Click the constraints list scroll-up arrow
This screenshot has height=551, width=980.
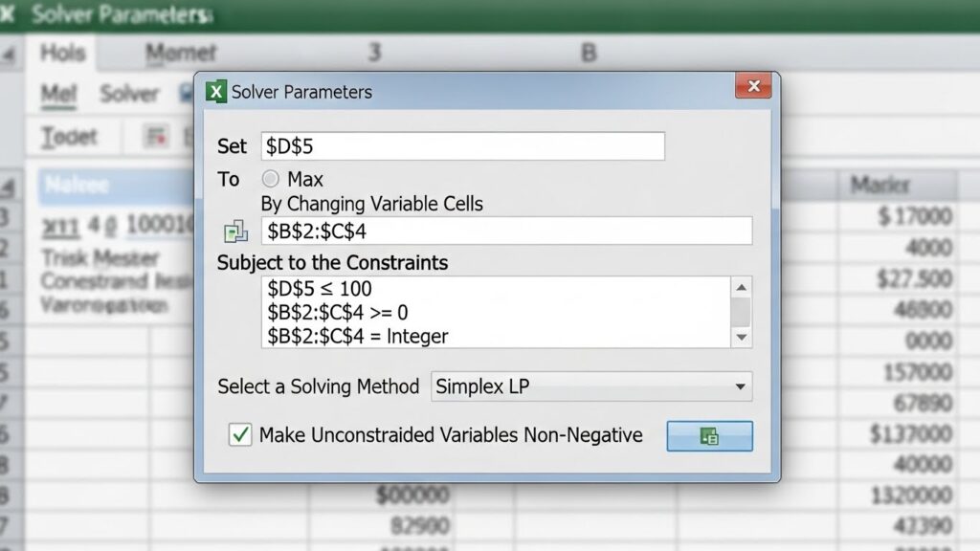pyautogui.click(x=741, y=287)
